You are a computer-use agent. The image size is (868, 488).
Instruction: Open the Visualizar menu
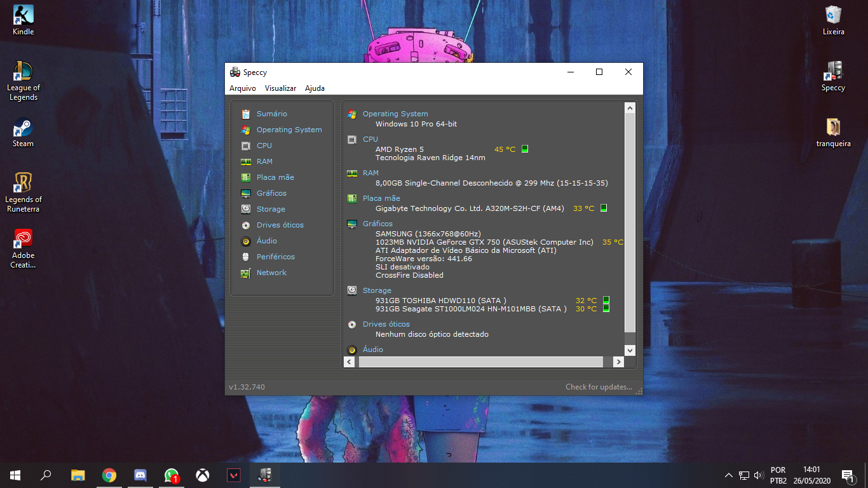pyautogui.click(x=280, y=88)
